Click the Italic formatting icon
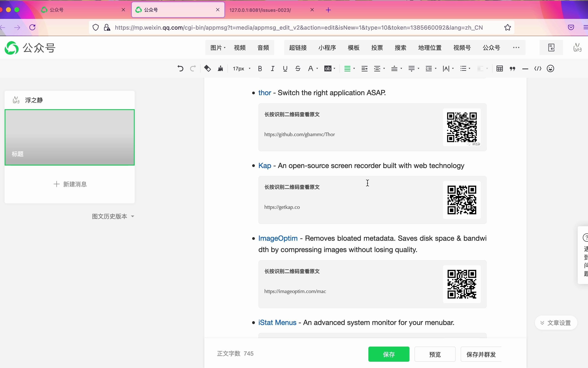 click(273, 69)
